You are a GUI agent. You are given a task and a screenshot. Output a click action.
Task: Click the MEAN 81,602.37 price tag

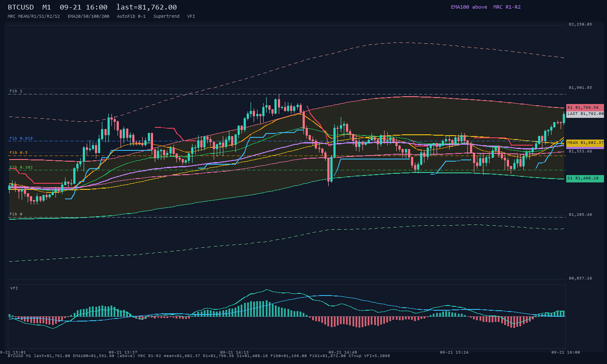point(585,143)
